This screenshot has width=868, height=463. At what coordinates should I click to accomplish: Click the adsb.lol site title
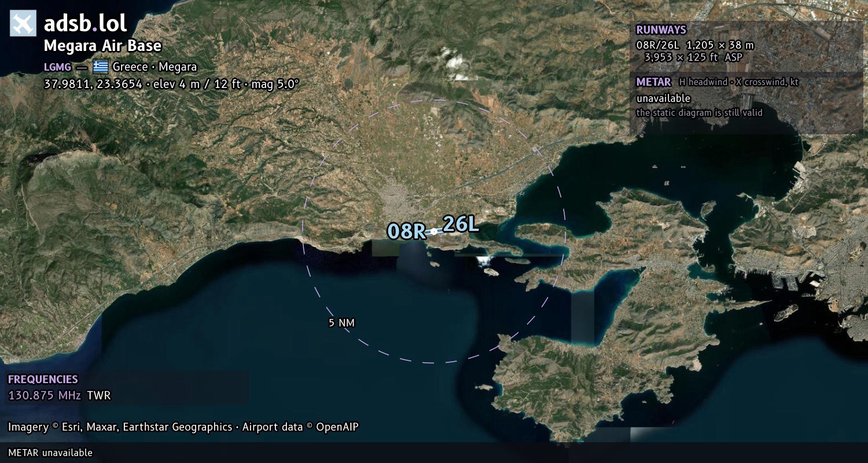click(86, 23)
